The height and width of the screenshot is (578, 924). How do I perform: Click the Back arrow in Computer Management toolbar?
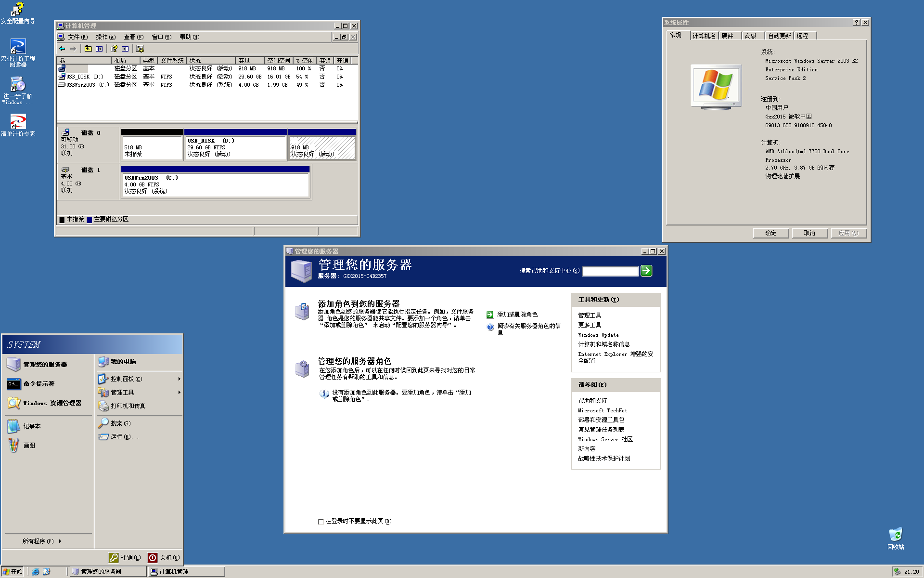pyautogui.click(x=62, y=49)
